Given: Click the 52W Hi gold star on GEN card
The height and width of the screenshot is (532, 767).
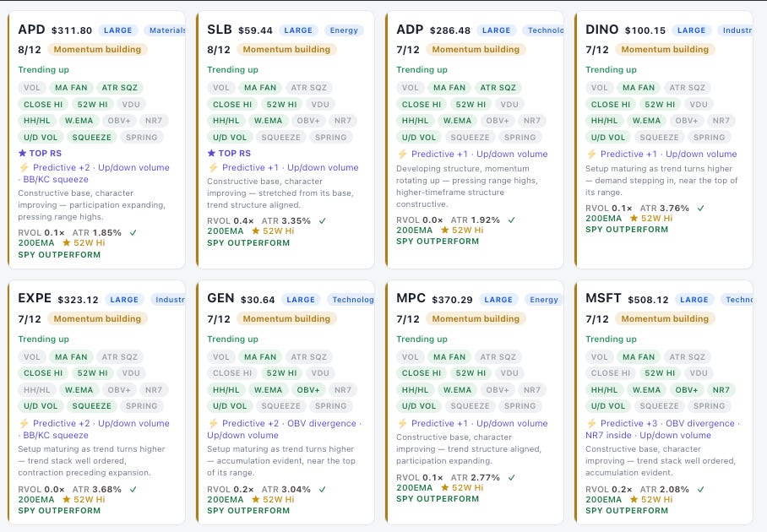Looking at the screenshot, I should (x=255, y=499).
